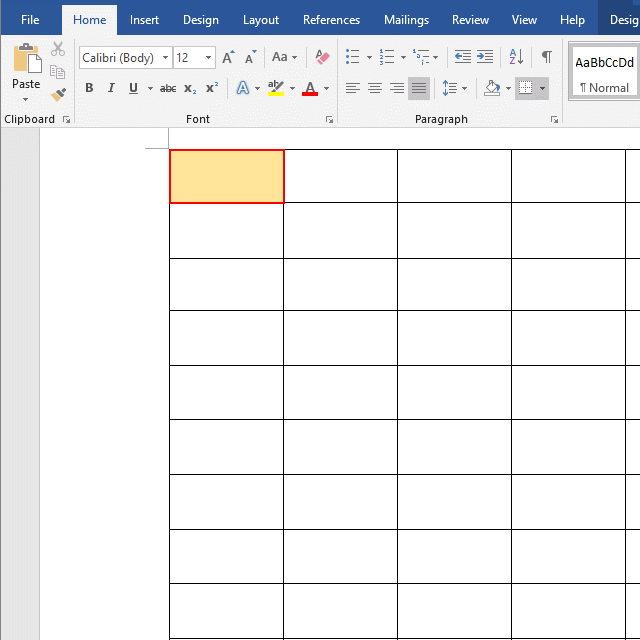
Task: Open the File tab
Action: click(x=30, y=20)
